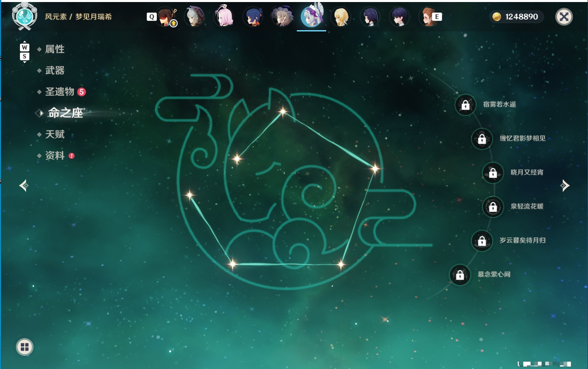
Task: Open the locked 岁云暮矣待月归 constellation node
Action: (482, 241)
